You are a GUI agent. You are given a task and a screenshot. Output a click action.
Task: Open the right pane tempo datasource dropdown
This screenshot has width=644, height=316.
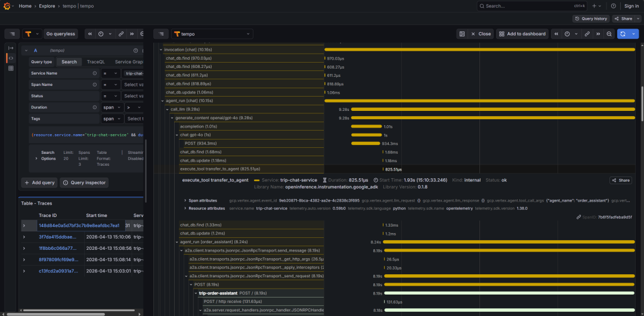tap(212, 34)
